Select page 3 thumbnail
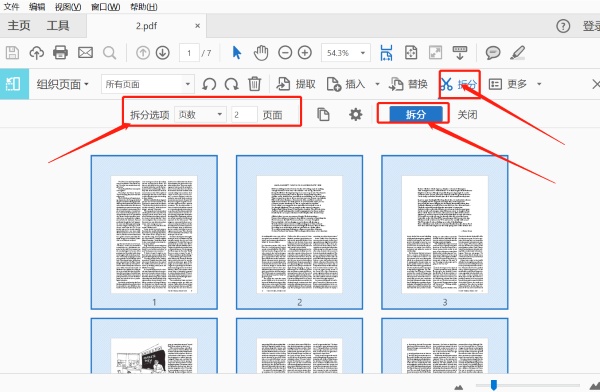600x392 pixels. [445, 232]
